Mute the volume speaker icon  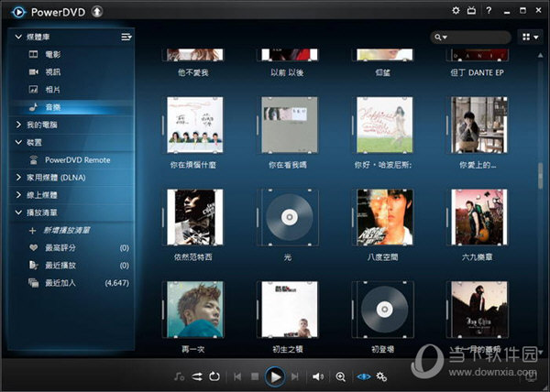[x=318, y=376]
